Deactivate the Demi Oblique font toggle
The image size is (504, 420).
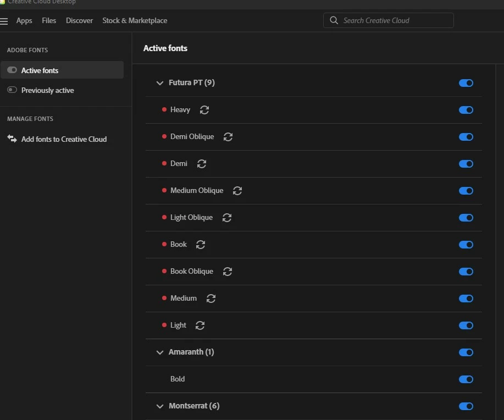point(466,137)
